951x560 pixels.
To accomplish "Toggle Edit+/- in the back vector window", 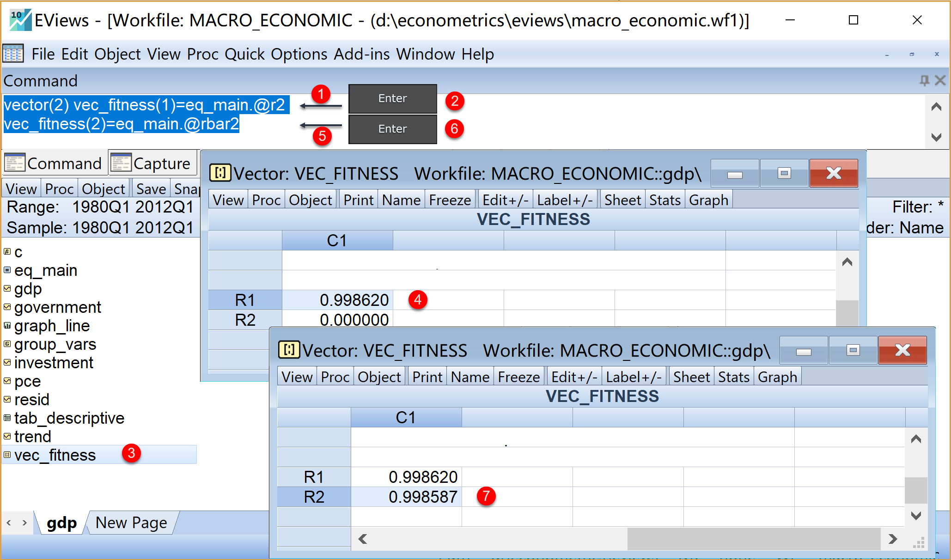I will (505, 200).
